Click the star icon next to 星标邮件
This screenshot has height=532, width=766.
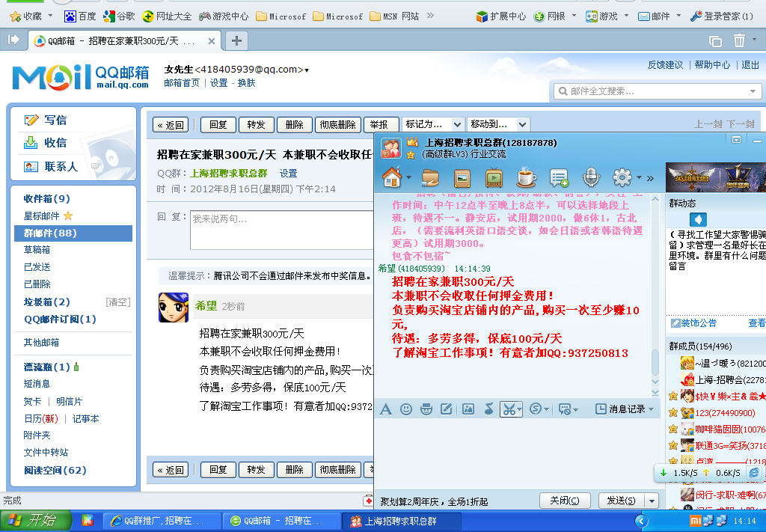pos(68,215)
